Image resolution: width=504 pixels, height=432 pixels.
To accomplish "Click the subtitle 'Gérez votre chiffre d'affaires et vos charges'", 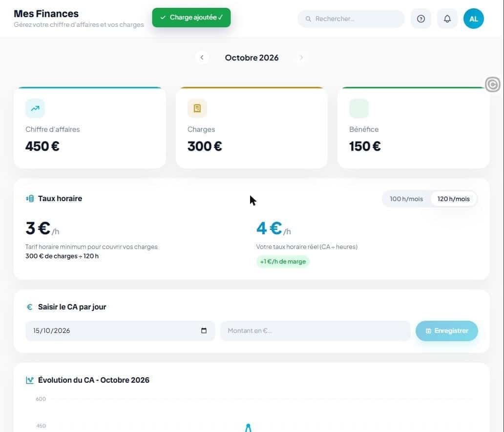I will click(79, 24).
